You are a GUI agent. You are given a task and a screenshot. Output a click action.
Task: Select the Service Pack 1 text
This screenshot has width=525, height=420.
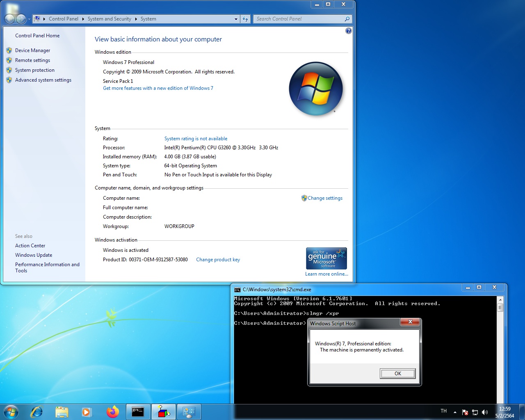[x=118, y=81]
